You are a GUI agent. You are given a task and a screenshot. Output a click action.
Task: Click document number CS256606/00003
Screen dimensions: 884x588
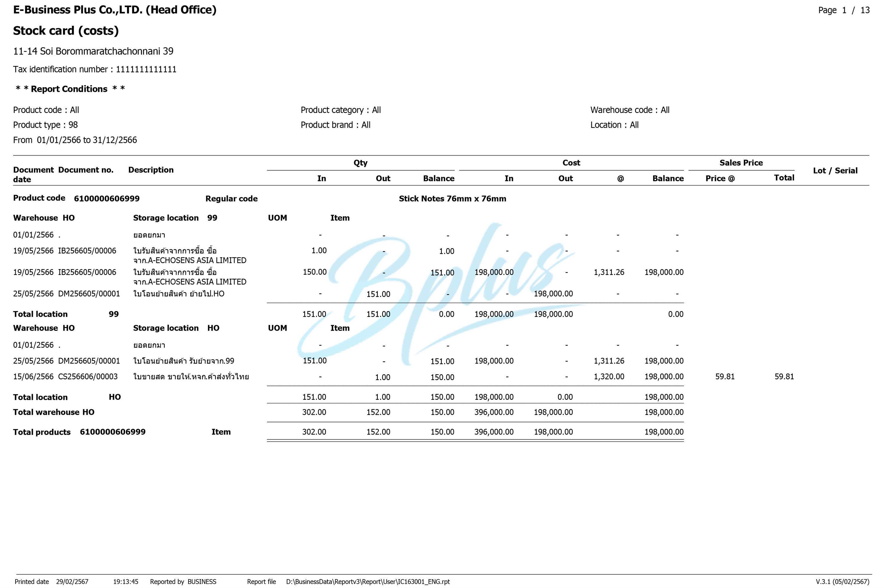pos(88,377)
